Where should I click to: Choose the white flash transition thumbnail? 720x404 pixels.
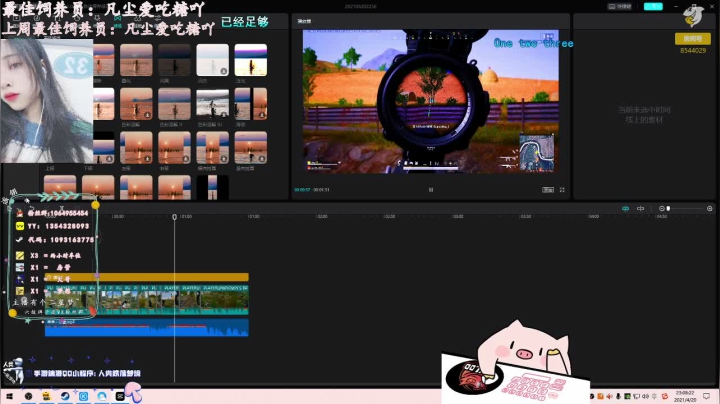pos(212,60)
